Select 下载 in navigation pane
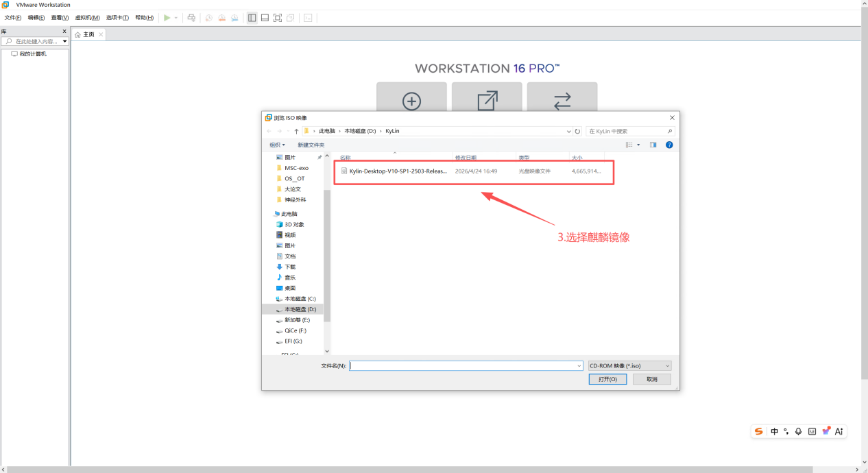868x473 pixels. pos(286,267)
